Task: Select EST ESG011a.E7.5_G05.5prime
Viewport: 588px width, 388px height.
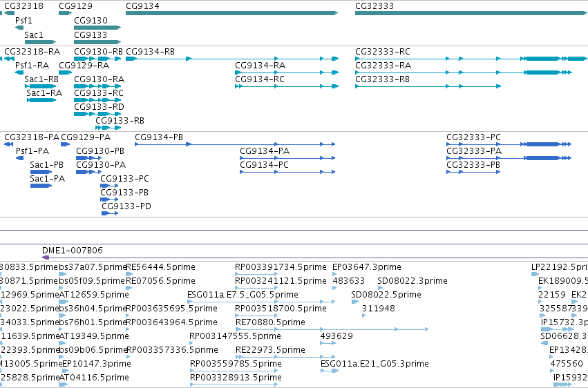Action: click(261, 302)
